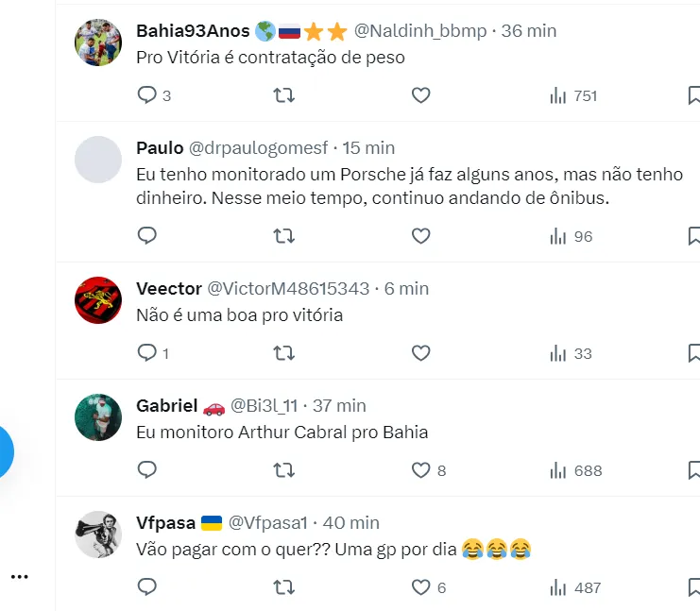Reply to Veector's tweet

point(147,353)
